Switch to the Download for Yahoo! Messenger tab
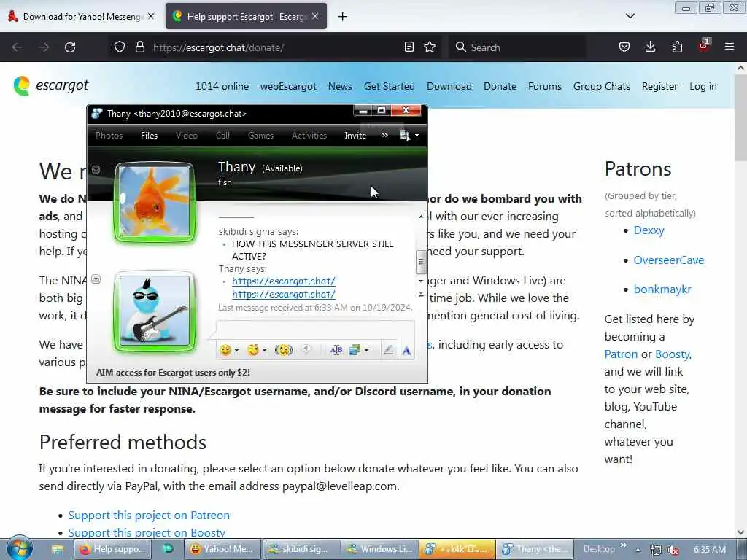The width and height of the screenshot is (747, 560). pyautogui.click(x=81, y=17)
